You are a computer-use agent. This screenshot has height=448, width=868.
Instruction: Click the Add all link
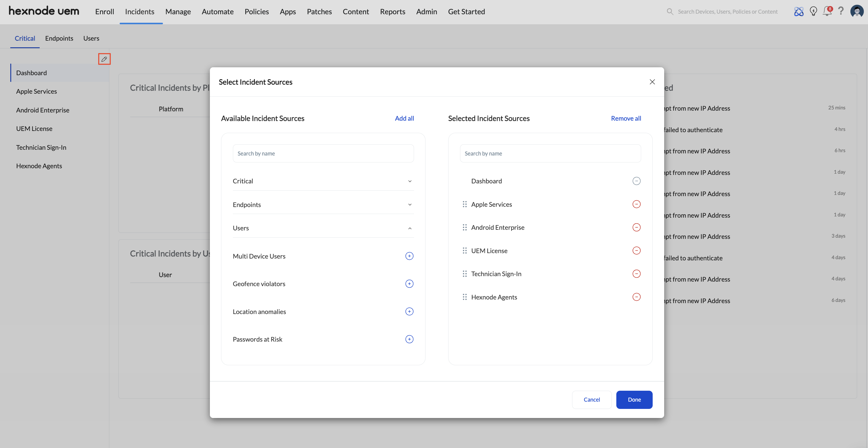point(404,118)
